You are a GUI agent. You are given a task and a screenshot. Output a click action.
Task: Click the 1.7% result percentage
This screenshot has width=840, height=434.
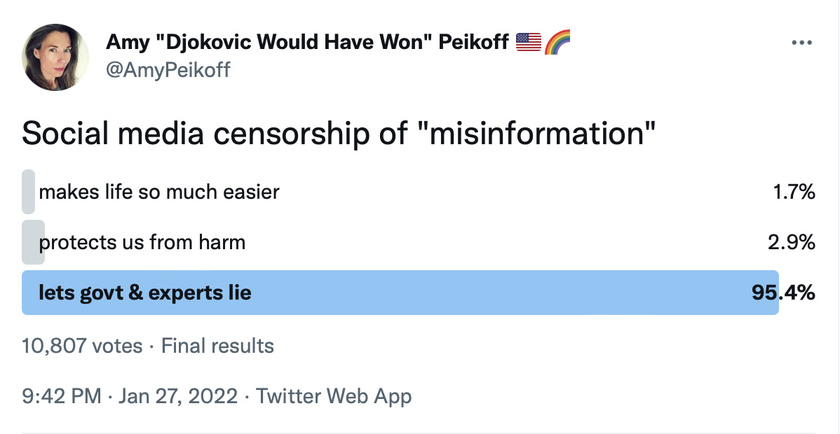[794, 191]
